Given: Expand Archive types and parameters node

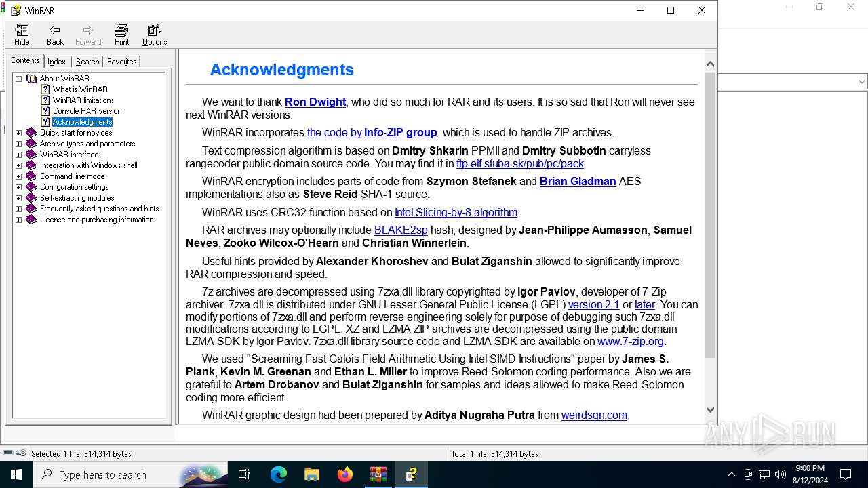Looking at the screenshot, I should tap(19, 144).
